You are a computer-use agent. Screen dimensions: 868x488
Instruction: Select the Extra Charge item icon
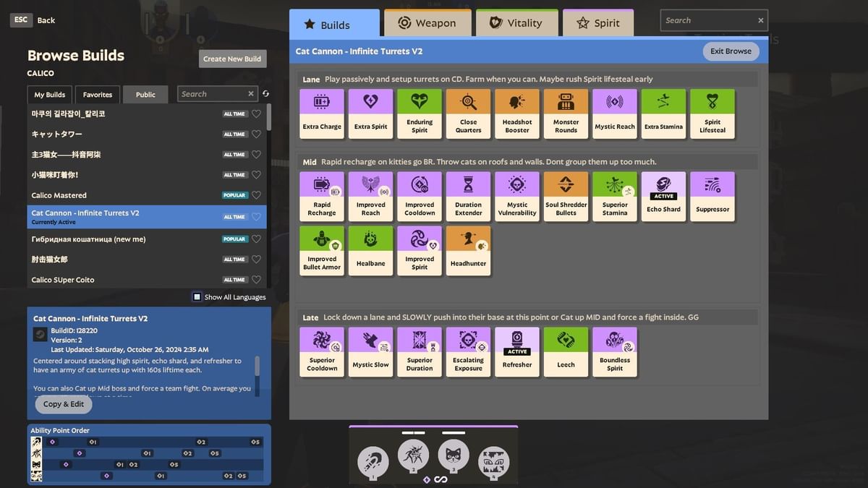click(x=322, y=114)
